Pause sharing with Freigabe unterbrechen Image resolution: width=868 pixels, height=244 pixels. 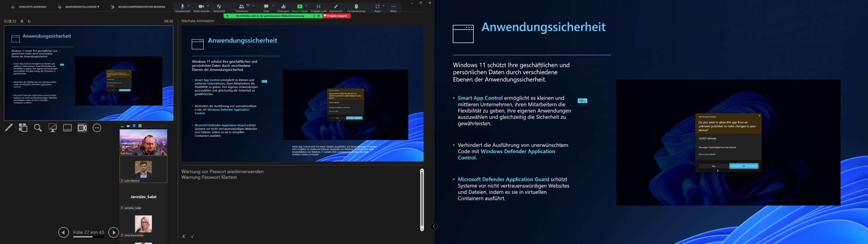[318, 8]
